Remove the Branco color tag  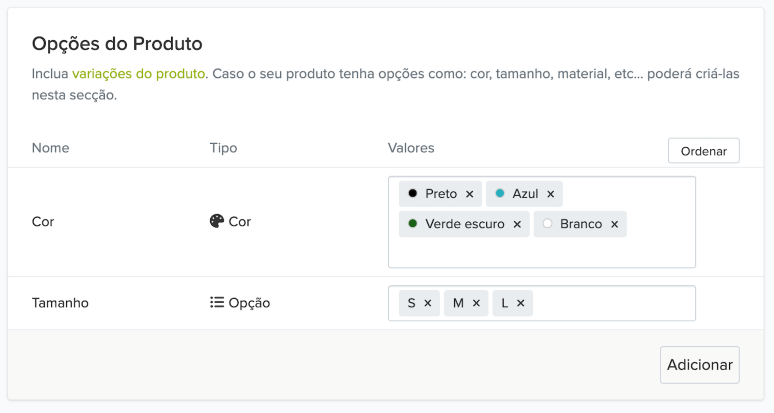[614, 224]
